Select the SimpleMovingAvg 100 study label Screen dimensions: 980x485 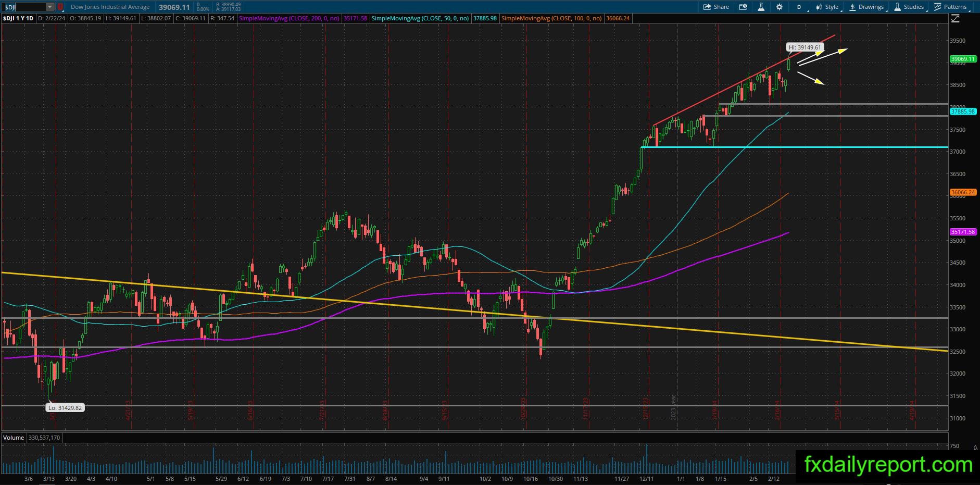tap(551, 18)
